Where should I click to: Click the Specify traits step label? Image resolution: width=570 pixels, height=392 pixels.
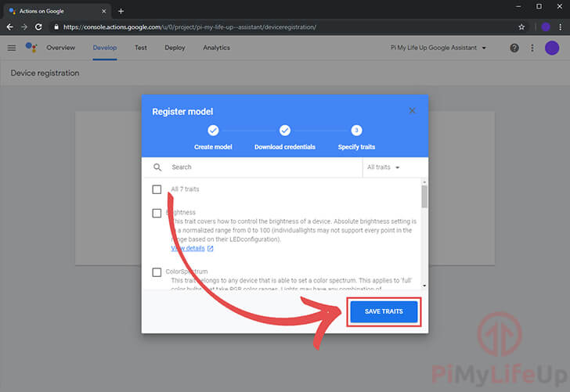pos(356,147)
